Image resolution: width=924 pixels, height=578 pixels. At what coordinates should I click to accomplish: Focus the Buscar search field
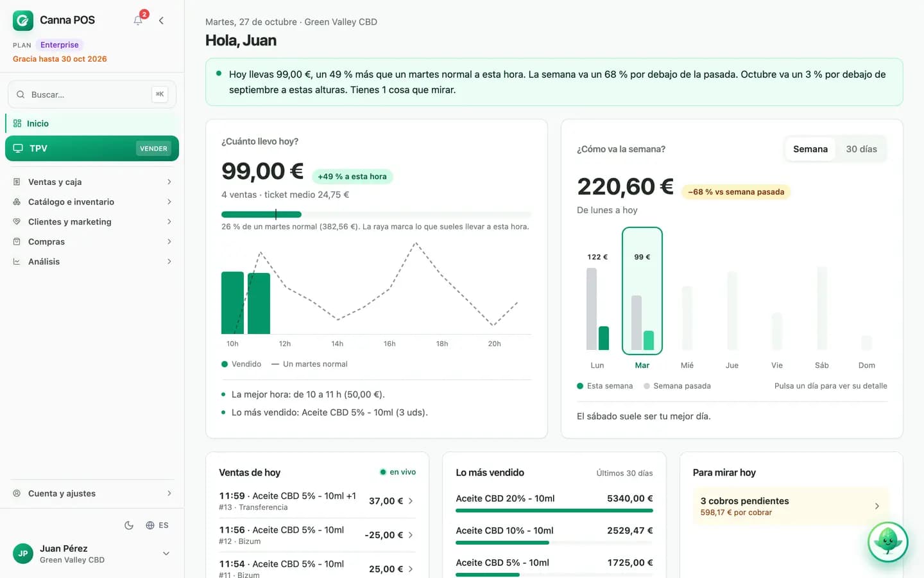[x=92, y=94]
